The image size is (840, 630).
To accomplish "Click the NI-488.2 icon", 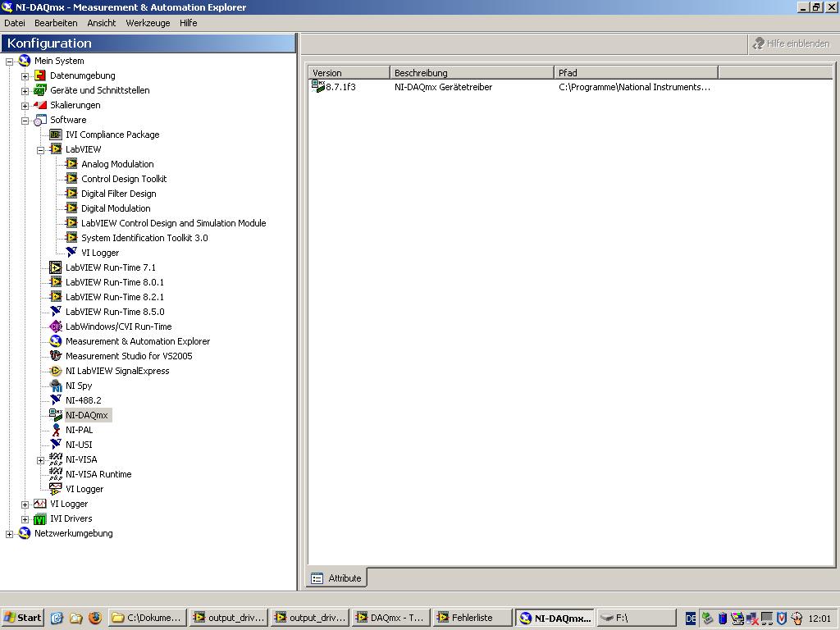I will pos(56,400).
